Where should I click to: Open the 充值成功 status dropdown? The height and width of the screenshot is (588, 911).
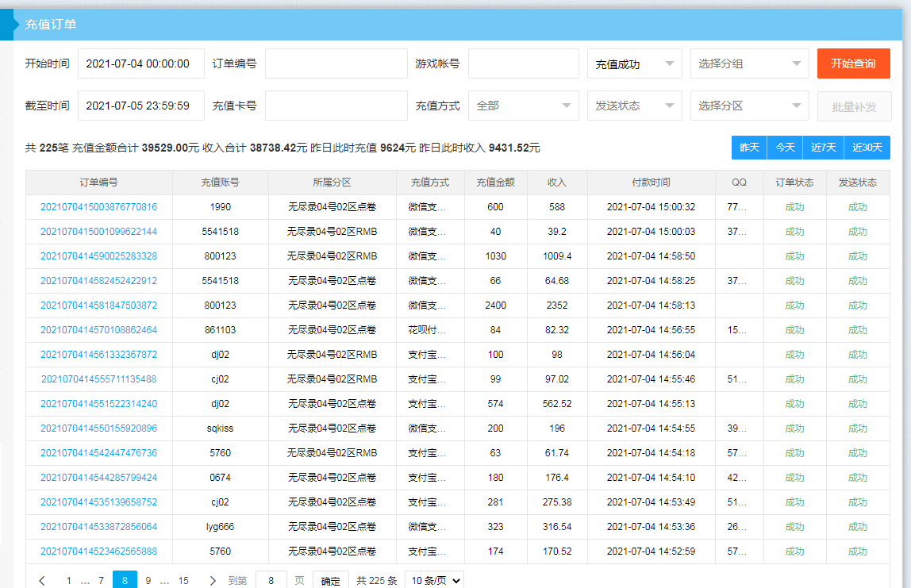tap(635, 64)
